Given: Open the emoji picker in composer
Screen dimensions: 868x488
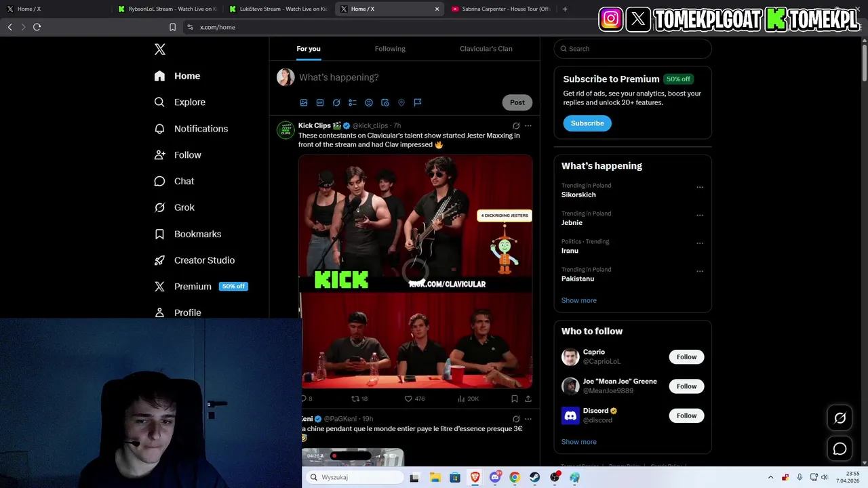Looking at the screenshot, I should pos(369,102).
